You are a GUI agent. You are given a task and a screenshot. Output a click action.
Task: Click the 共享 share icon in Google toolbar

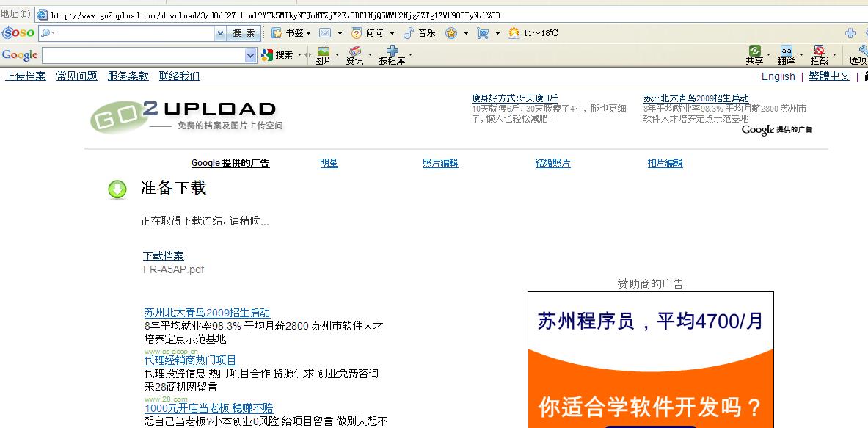click(x=754, y=51)
